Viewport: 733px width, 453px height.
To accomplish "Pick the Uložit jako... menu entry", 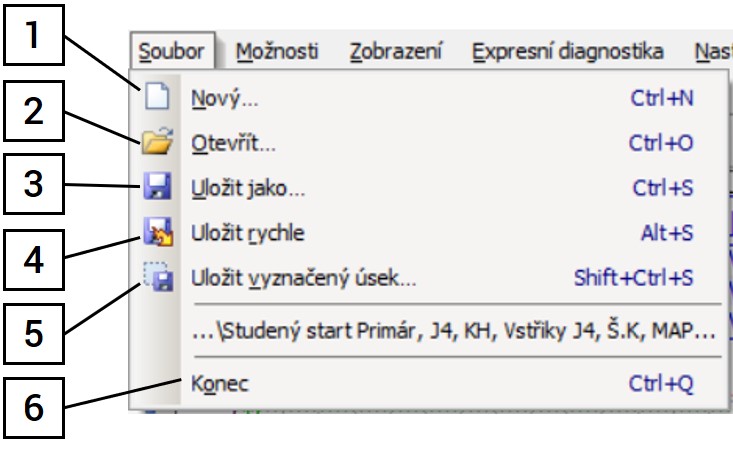I will click(248, 189).
